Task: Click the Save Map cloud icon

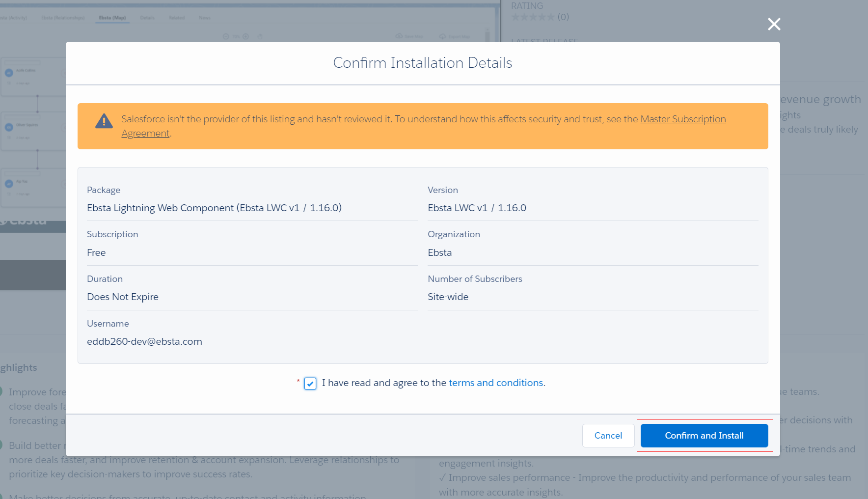Action: click(399, 37)
